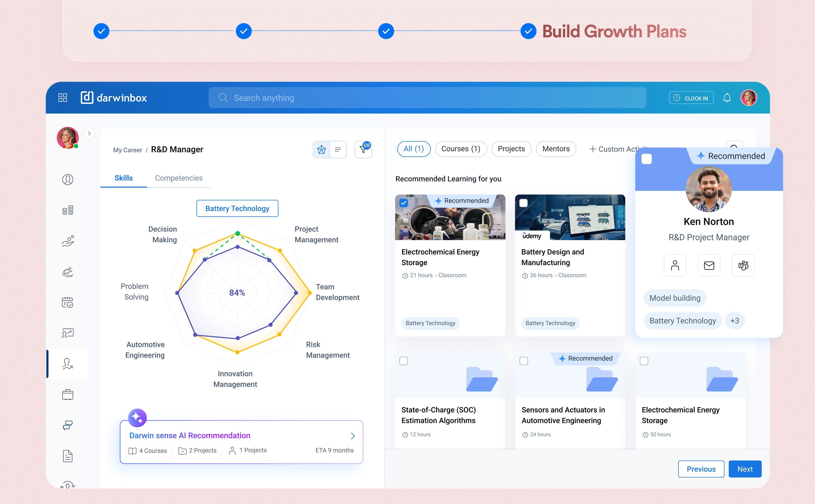Viewport: 815px width, 504px height.
Task: Click the notifications bell icon
Action: point(727,98)
